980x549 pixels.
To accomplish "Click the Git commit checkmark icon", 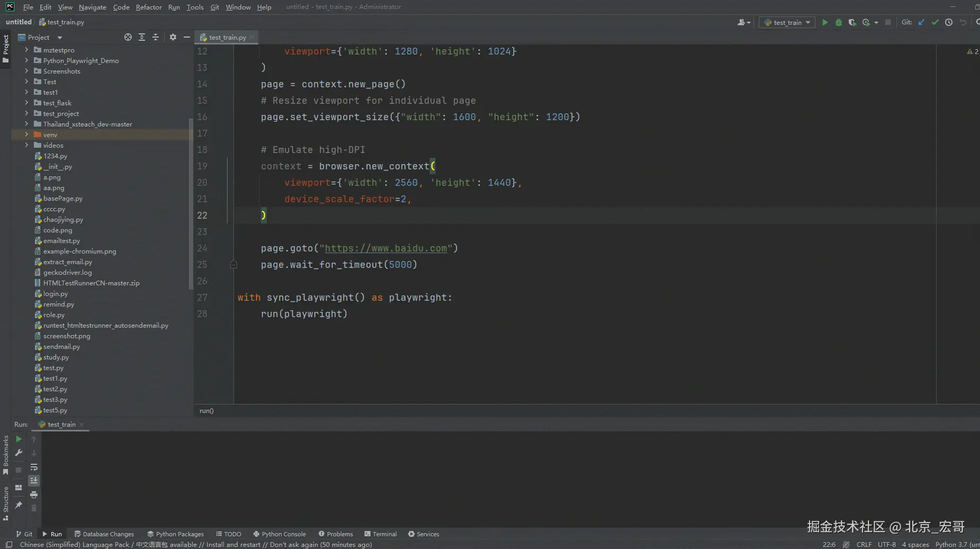I will [x=935, y=22].
